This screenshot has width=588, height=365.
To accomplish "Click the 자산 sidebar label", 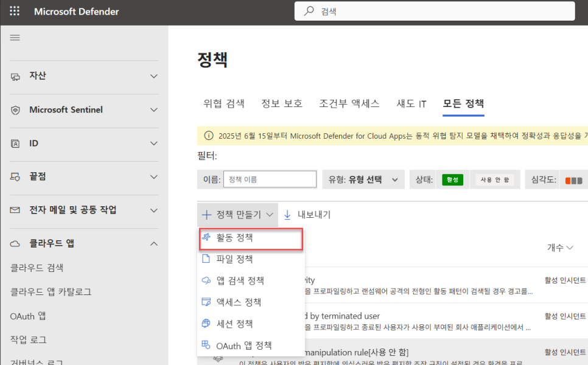I will tap(38, 75).
